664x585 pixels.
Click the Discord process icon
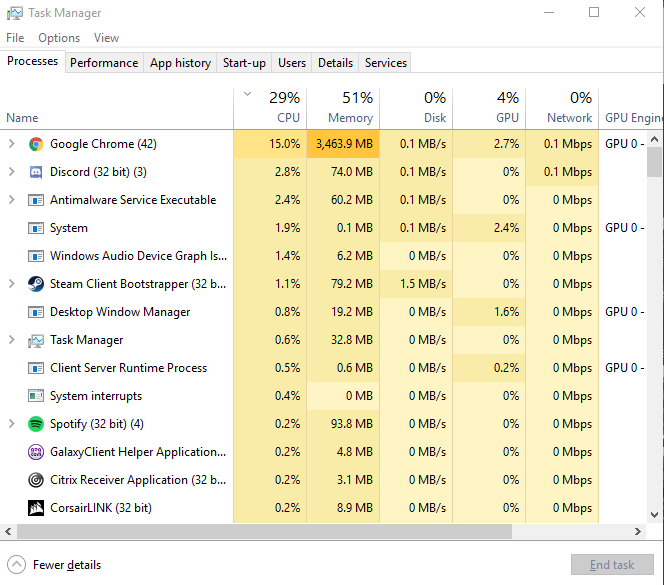coord(36,172)
